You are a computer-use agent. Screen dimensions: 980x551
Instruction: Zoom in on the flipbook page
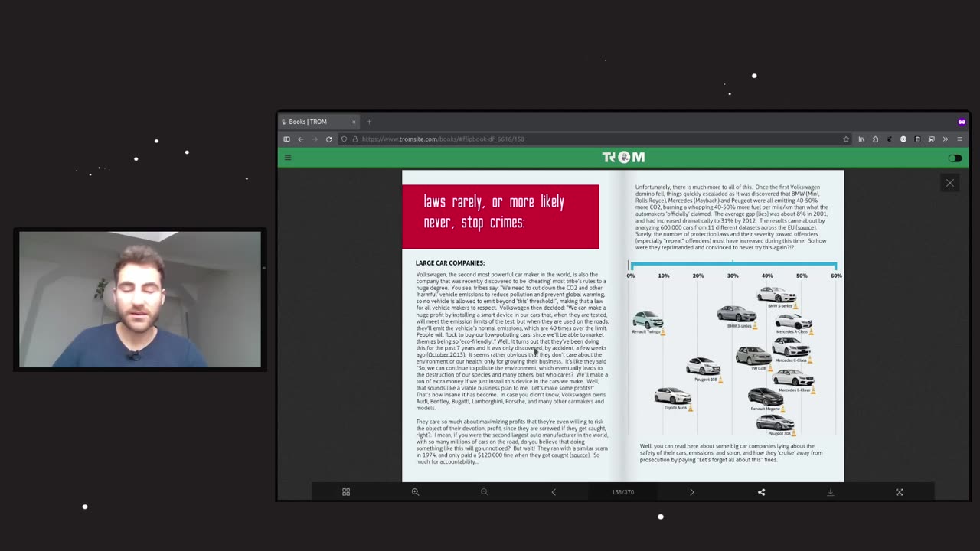click(415, 492)
